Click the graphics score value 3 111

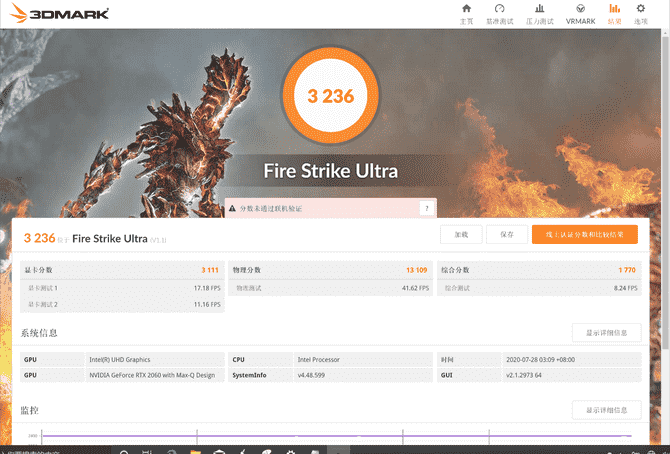(210, 270)
